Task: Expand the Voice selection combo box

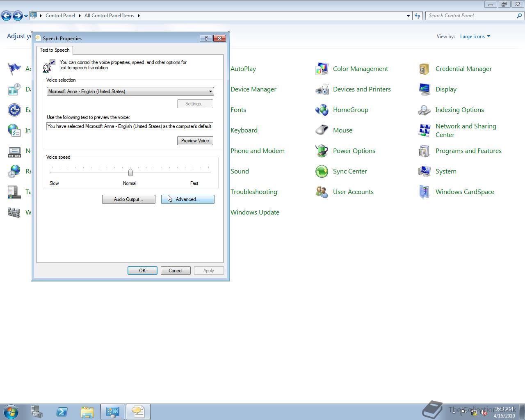Action: [x=130, y=91]
